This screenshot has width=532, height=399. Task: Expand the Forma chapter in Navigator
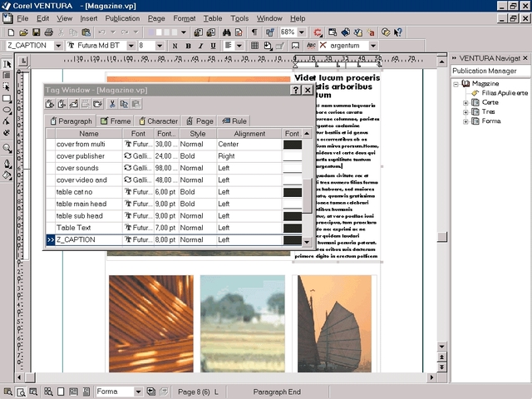coord(465,121)
